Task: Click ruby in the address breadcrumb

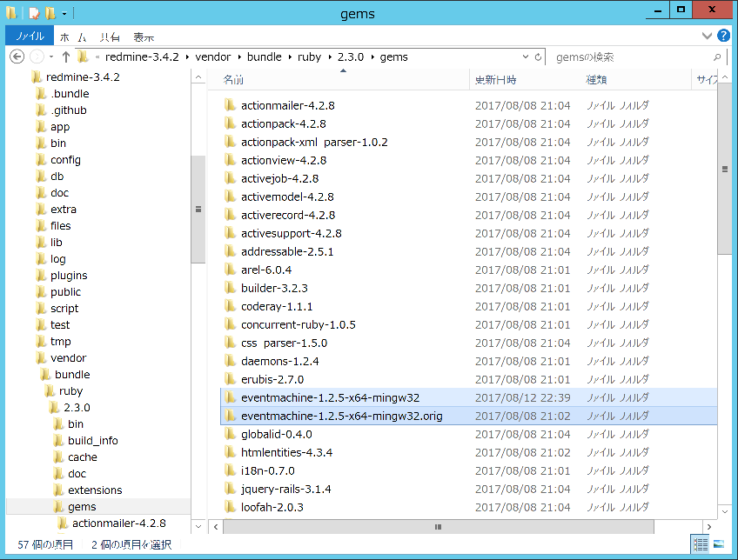Action: (x=309, y=57)
